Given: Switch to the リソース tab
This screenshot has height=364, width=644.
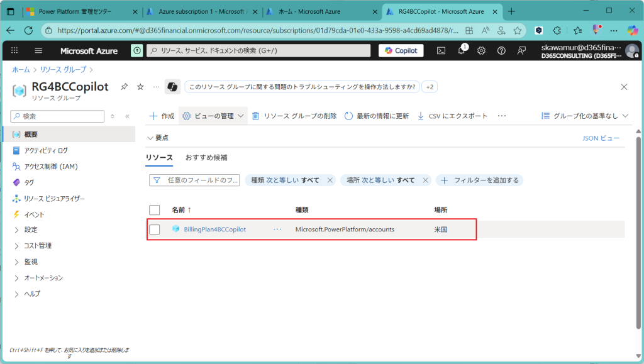Looking at the screenshot, I should pos(159,158).
